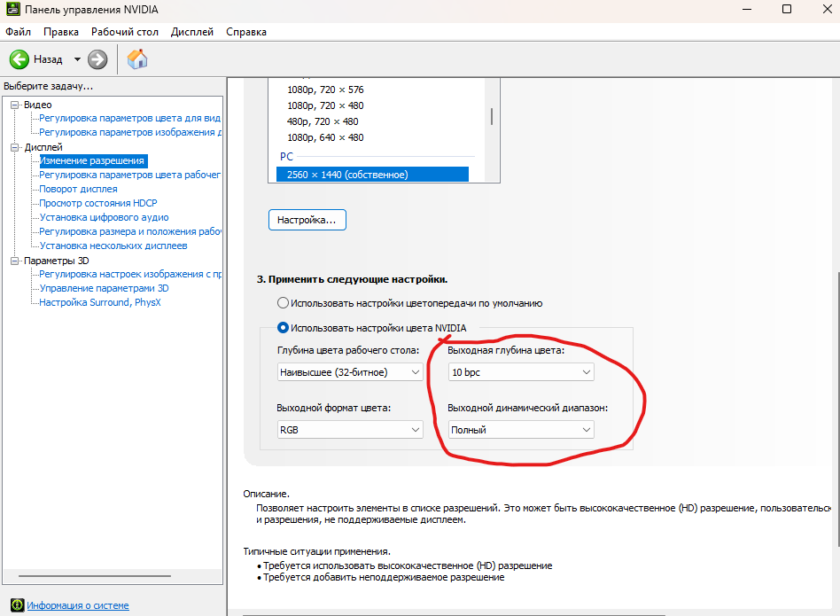Open the 'Выходной формат цвета' RGB dropdown
The image size is (840, 616).
coord(350,430)
